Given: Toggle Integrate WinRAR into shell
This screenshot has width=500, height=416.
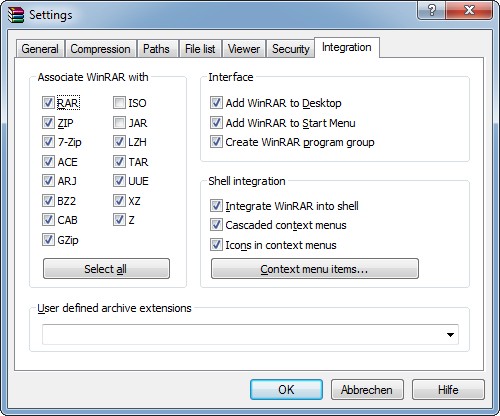Looking at the screenshot, I should 216,206.
